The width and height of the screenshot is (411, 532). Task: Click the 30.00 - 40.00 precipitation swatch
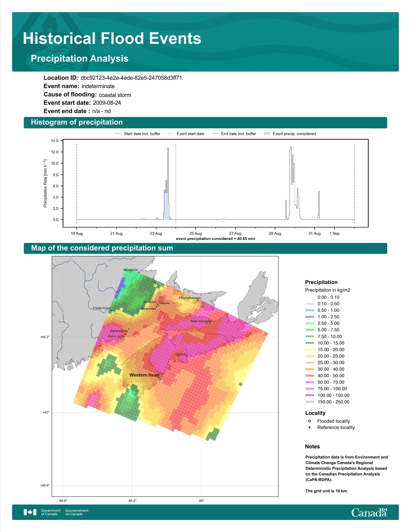310,369
